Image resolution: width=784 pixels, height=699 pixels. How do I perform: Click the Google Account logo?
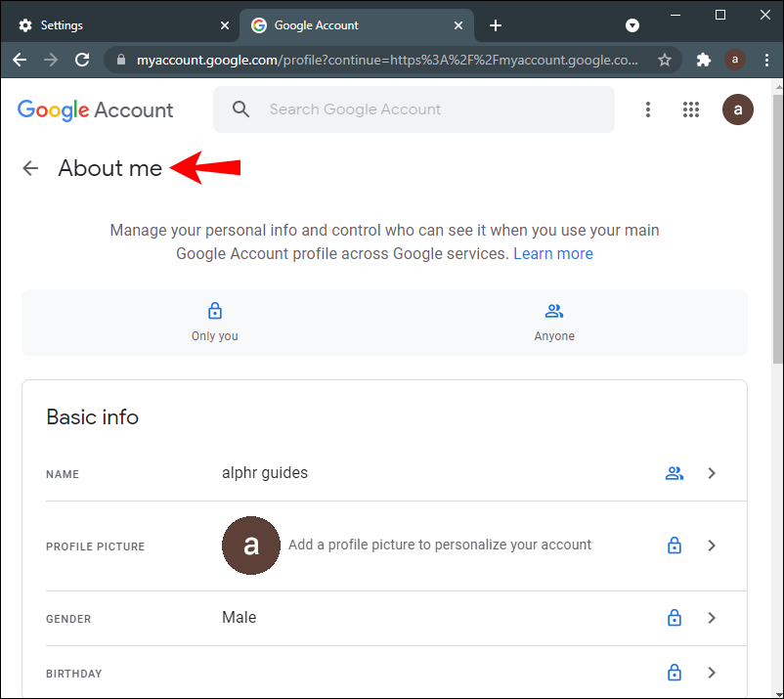(x=96, y=110)
